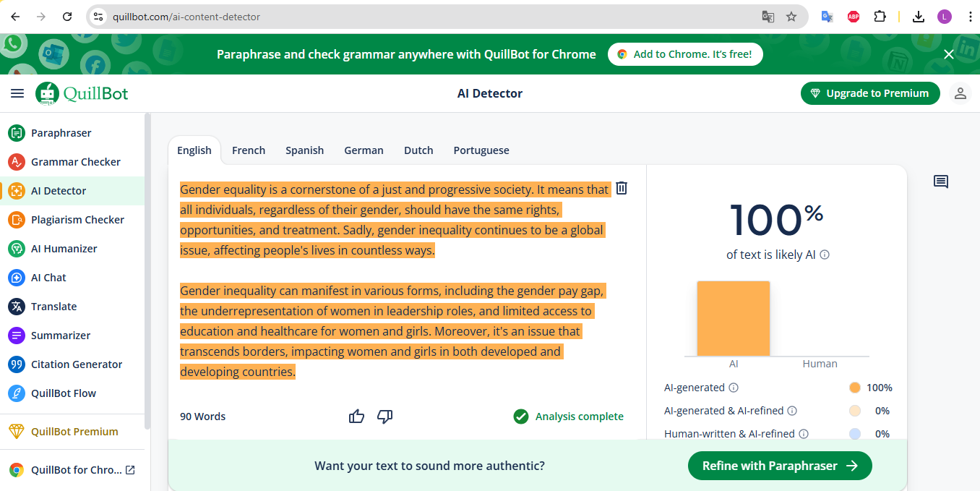980x491 pixels.
Task: Go back to the previous page
Action: coord(15,17)
